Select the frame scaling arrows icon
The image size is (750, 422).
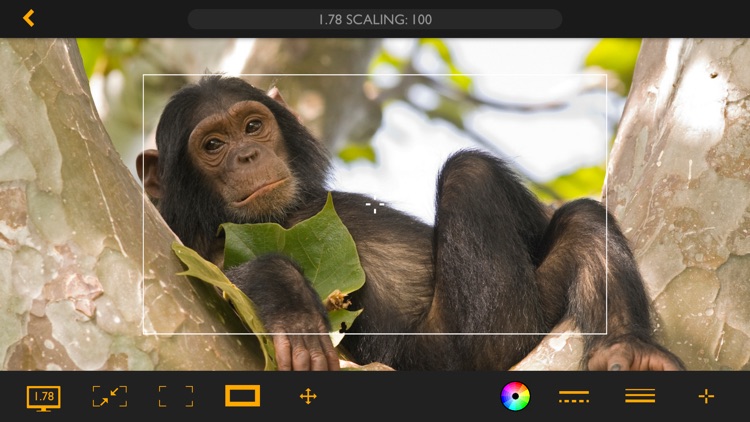(110, 397)
